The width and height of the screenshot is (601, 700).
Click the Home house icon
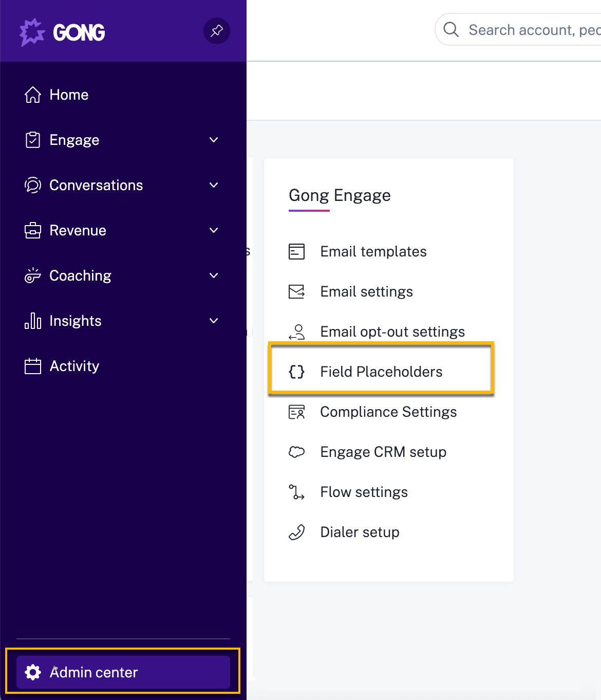click(33, 95)
